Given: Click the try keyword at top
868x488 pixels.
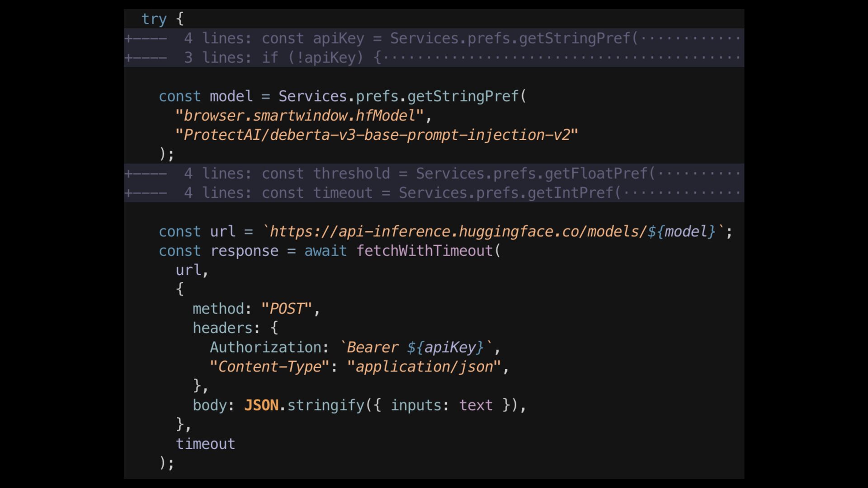Looking at the screenshot, I should (154, 19).
